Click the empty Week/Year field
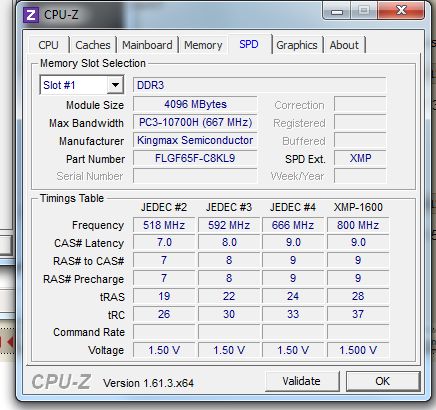 pos(360,176)
